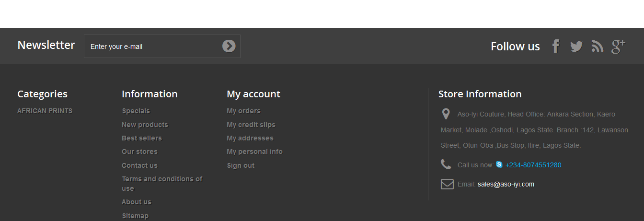644x221 pixels.
Task: Open New products link
Action: pos(145,125)
